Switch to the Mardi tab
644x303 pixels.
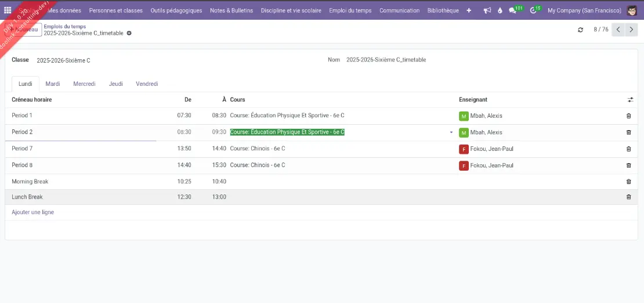click(x=53, y=84)
